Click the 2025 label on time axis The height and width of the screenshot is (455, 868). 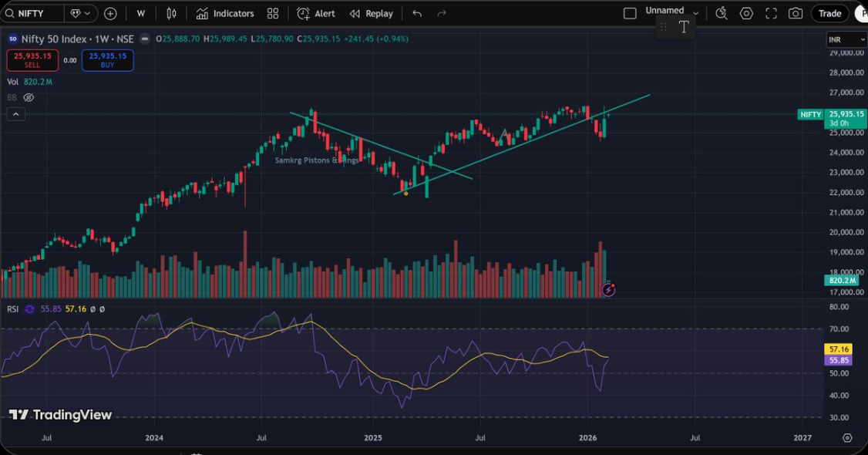pyautogui.click(x=372, y=438)
